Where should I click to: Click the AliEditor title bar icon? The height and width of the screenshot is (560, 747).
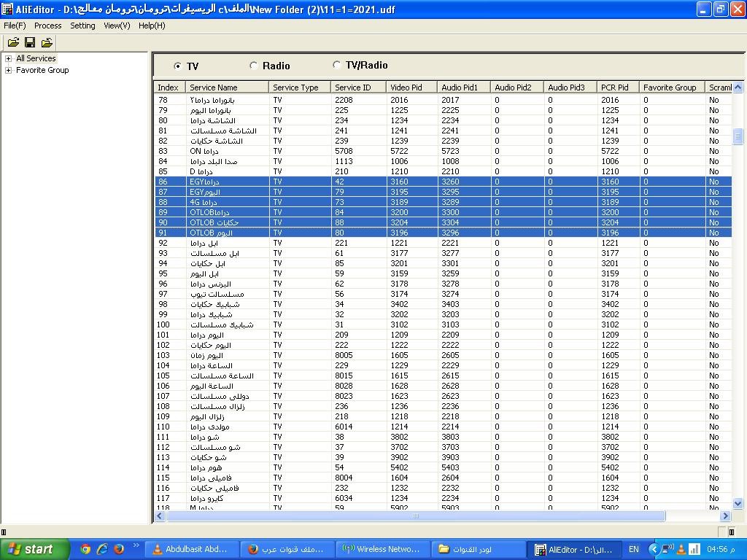click(x=7, y=9)
